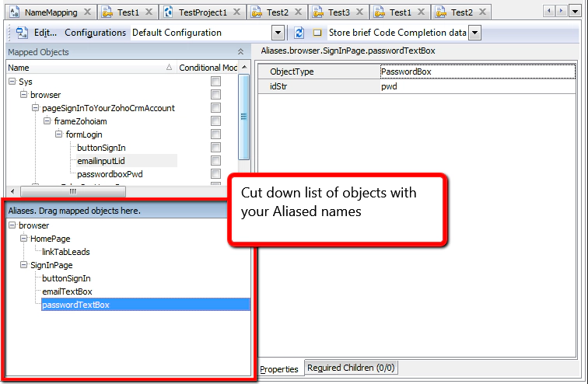Collapse the formLogin node

(x=59, y=134)
